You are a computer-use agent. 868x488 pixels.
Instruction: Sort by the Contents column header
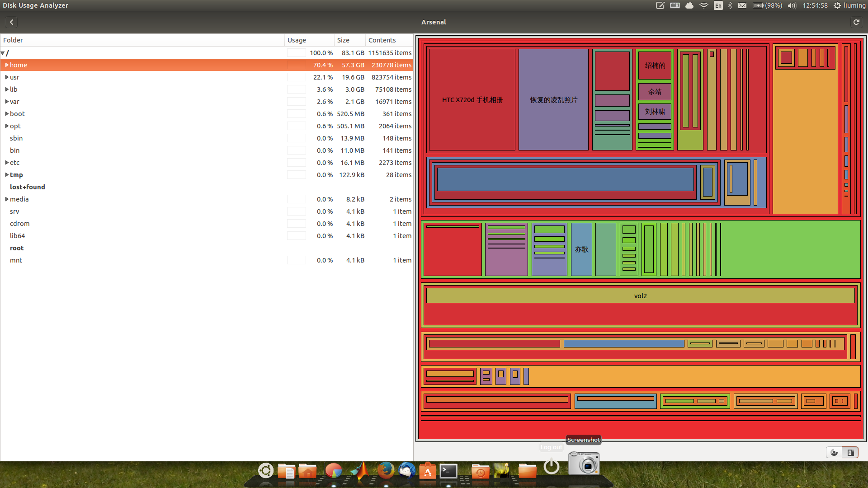click(389, 40)
